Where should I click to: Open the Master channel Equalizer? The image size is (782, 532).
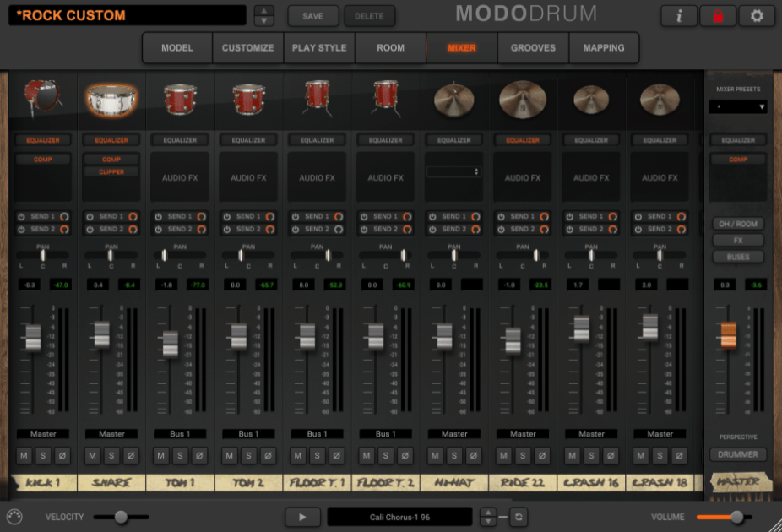738,140
